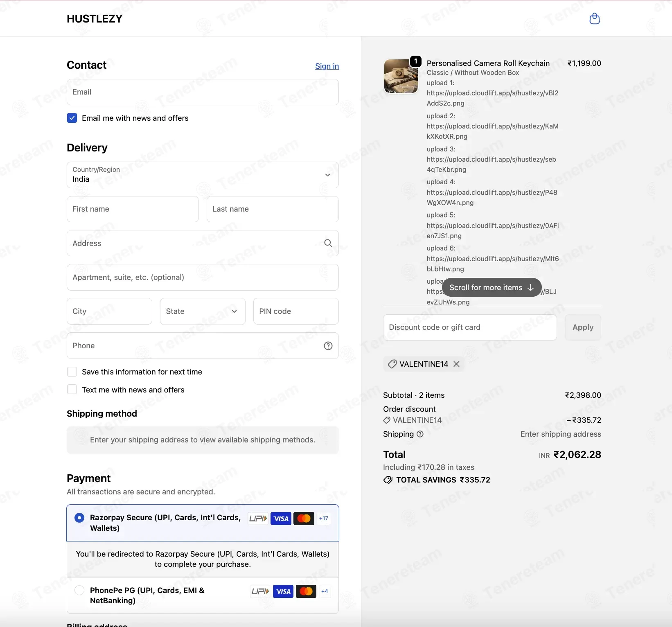Open the Country/Region dropdown
Image resolution: width=672 pixels, height=627 pixels.
[x=203, y=175]
